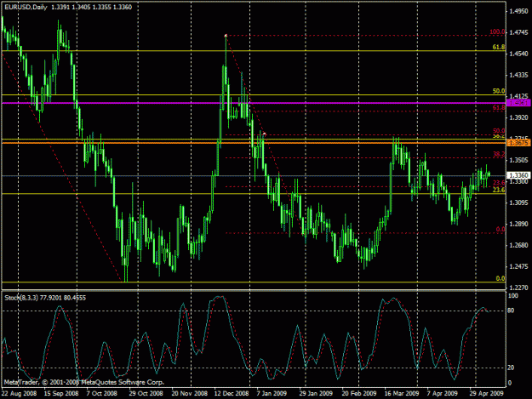Click the yellow Fibonacci 61.8 label
532x399 pixels.
[x=499, y=47]
